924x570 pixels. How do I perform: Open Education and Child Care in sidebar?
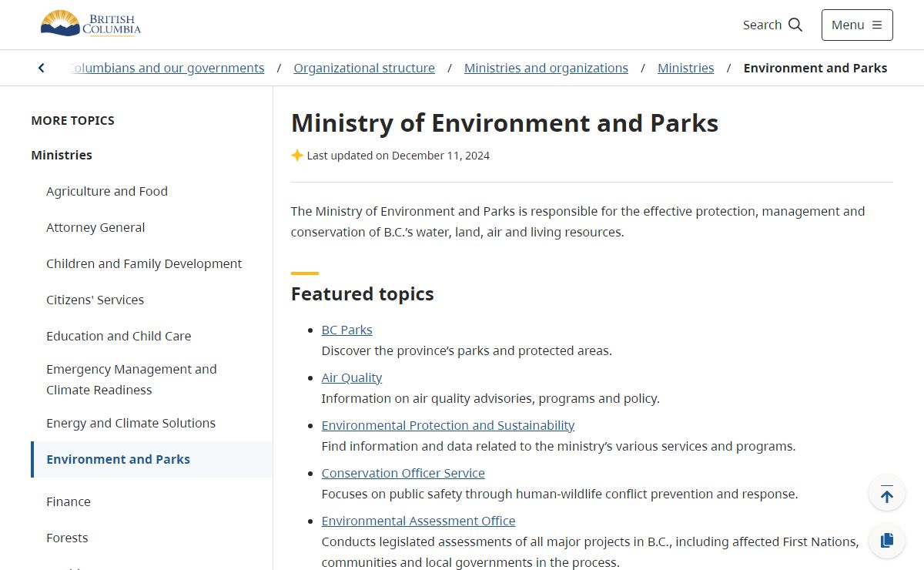(119, 336)
